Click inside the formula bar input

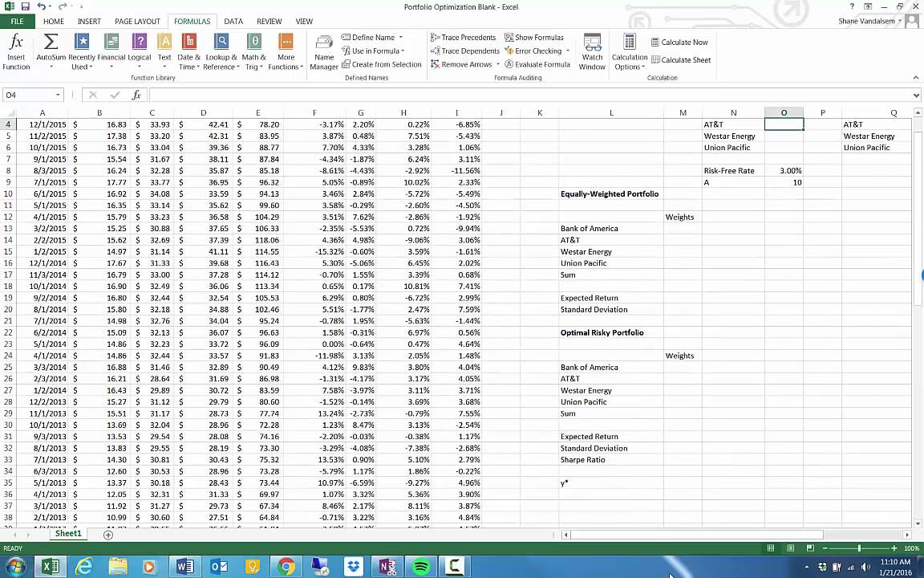(x=529, y=95)
